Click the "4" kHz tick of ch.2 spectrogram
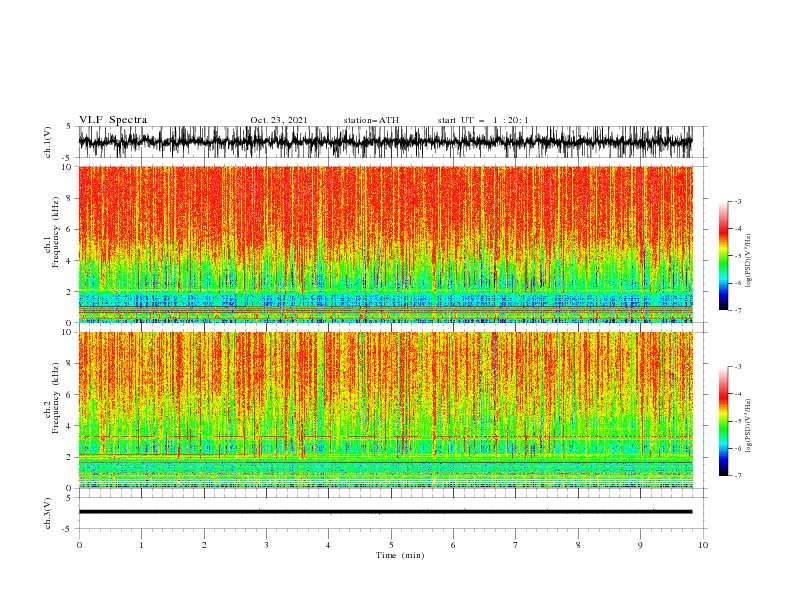 [71, 426]
